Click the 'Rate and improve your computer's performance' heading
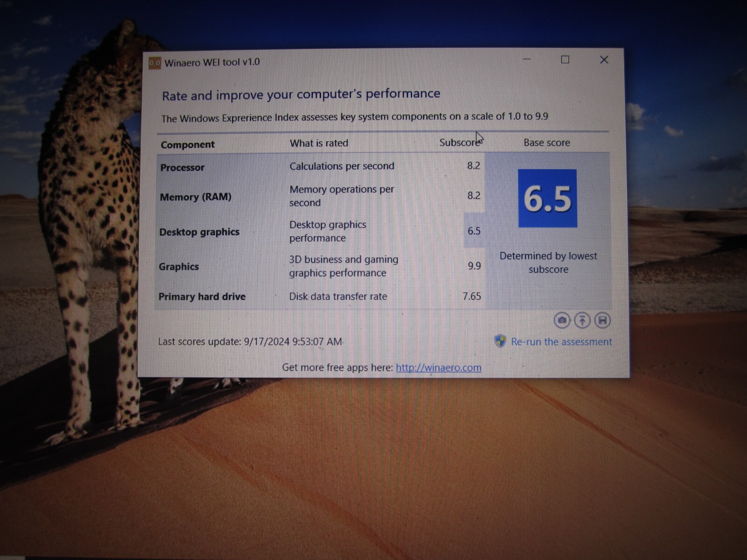Viewport: 747px width, 560px height. [301, 95]
